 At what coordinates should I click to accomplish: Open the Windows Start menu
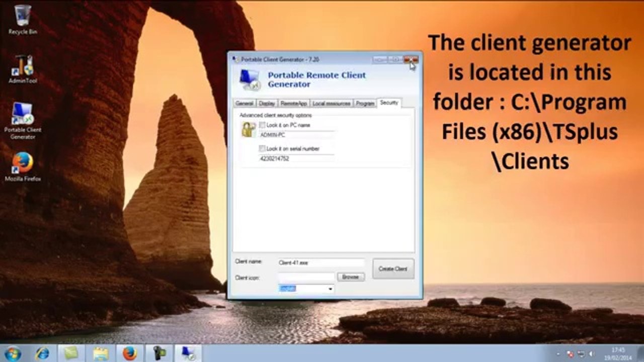13,353
